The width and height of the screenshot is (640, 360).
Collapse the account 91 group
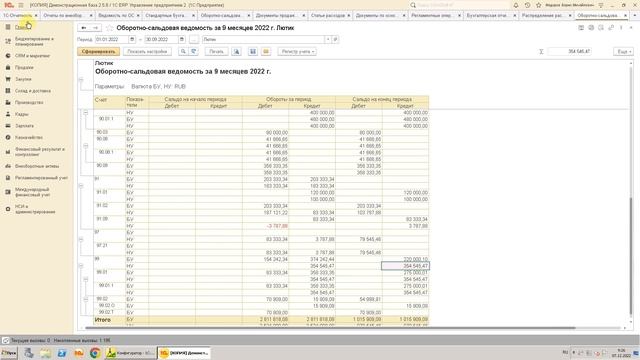81,186
